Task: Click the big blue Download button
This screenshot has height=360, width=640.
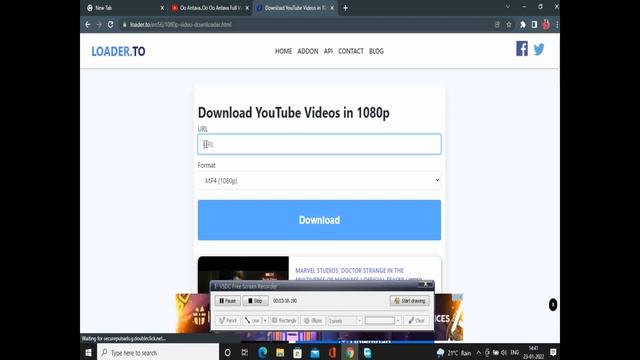Action: (x=319, y=220)
